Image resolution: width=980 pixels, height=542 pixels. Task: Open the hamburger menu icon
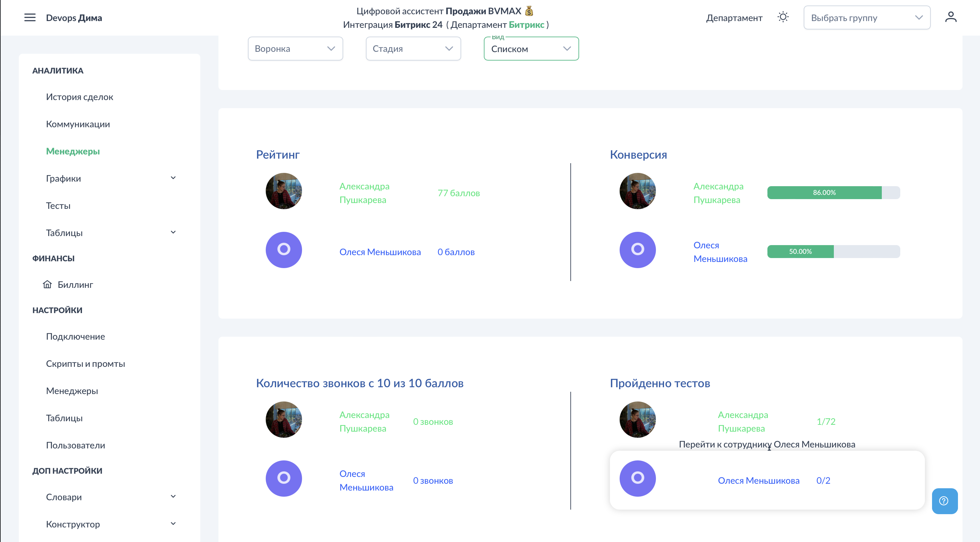click(30, 17)
